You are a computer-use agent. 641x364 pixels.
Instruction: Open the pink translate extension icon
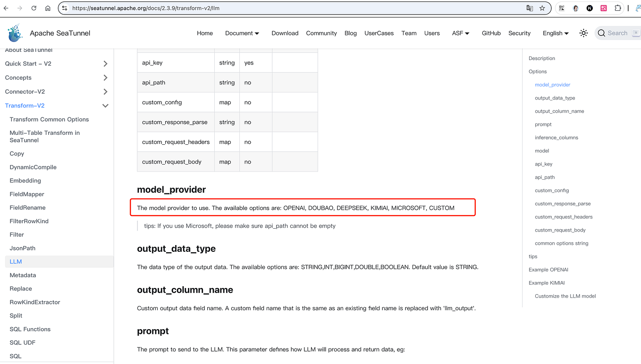click(604, 8)
